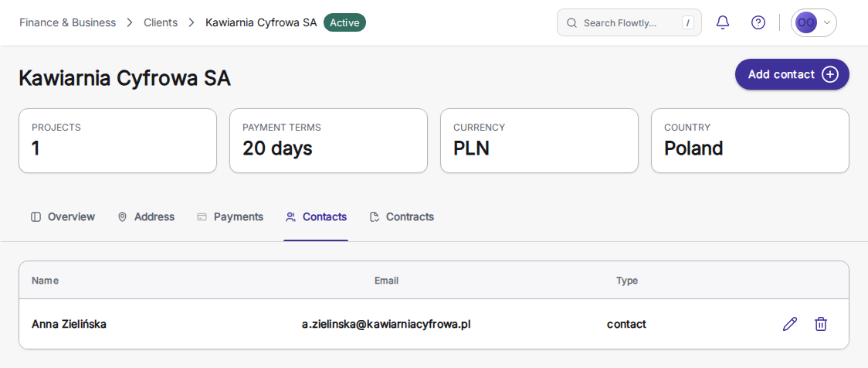Click the Active status badge
Screen dimensions: 868x368
(x=345, y=22)
